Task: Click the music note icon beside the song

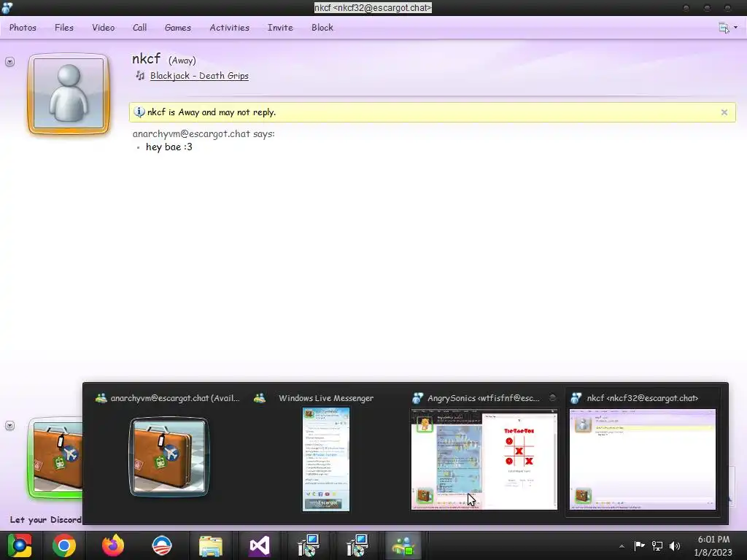Action: tap(140, 75)
